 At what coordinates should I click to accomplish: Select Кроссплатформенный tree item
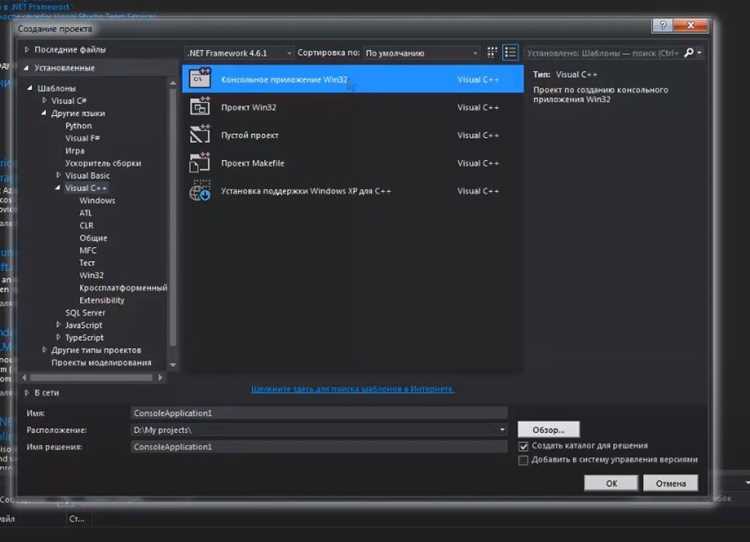(x=123, y=288)
